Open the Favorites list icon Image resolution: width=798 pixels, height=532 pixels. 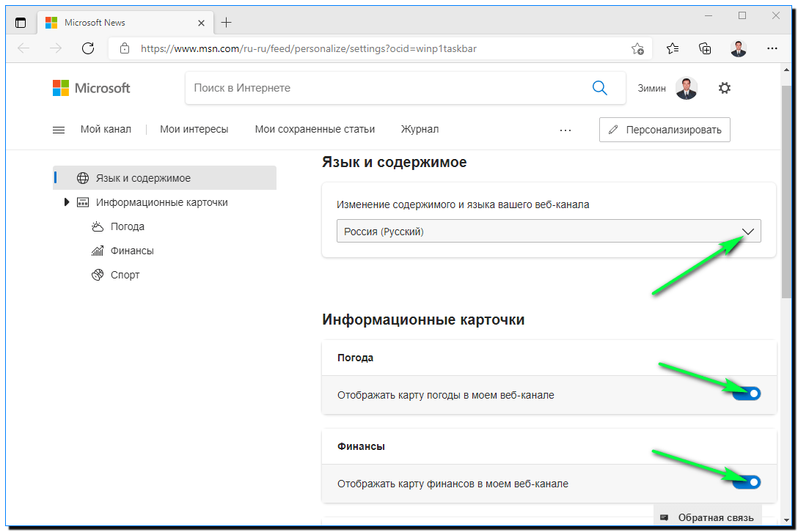click(x=672, y=48)
